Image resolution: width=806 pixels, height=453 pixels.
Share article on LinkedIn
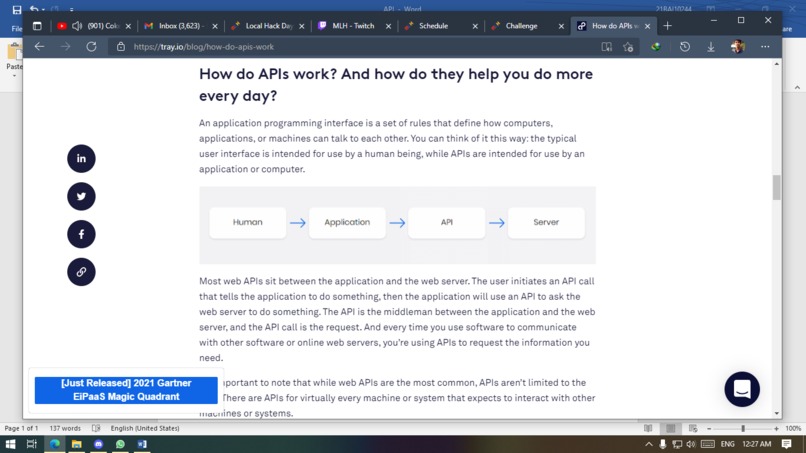click(81, 158)
